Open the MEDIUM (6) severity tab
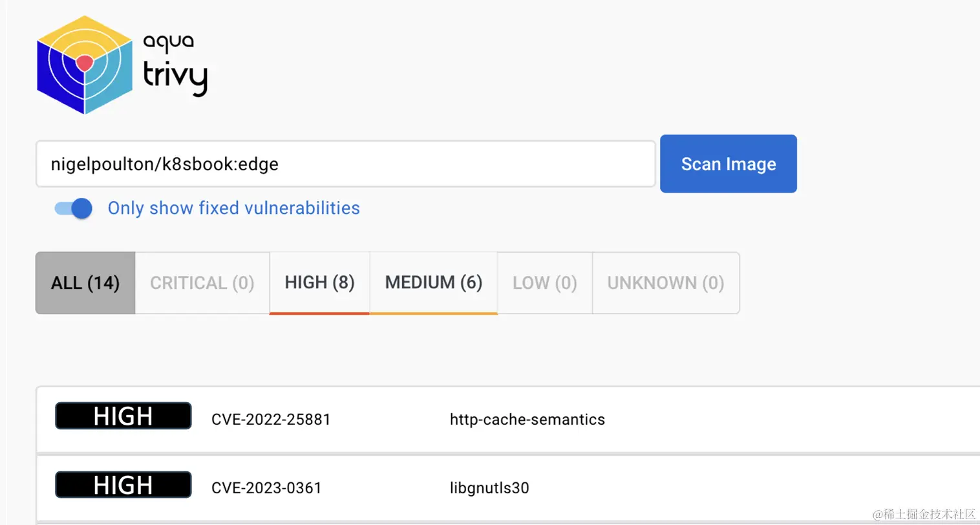This screenshot has height=525, width=980. pos(434,283)
